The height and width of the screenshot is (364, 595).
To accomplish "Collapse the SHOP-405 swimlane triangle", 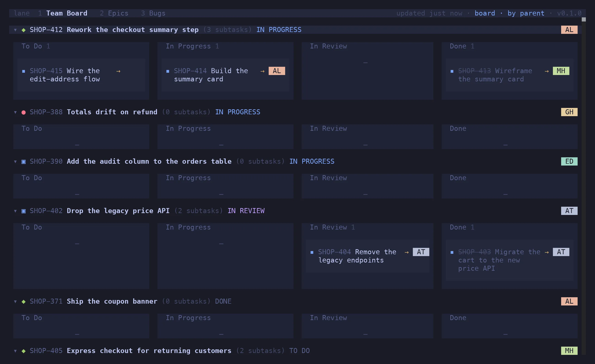I will (x=15, y=351).
